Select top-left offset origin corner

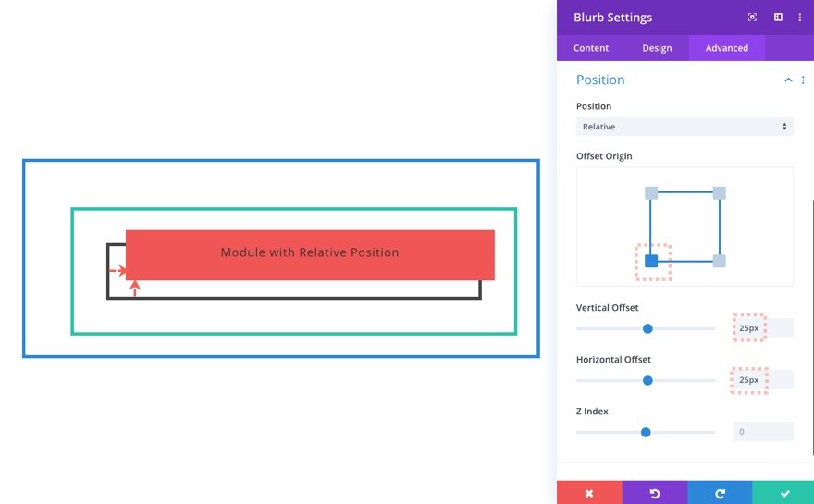coord(651,193)
